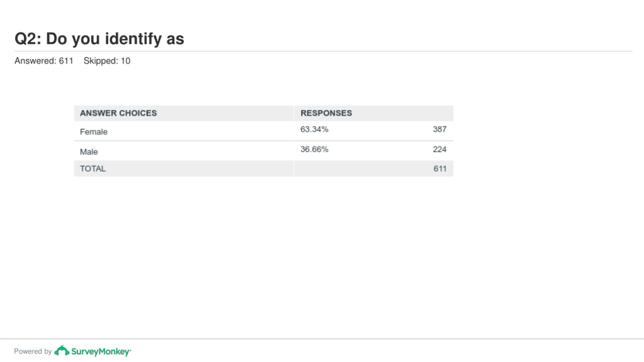Click the 611 total count cell
The width and height of the screenshot is (644, 362).
(x=440, y=169)
